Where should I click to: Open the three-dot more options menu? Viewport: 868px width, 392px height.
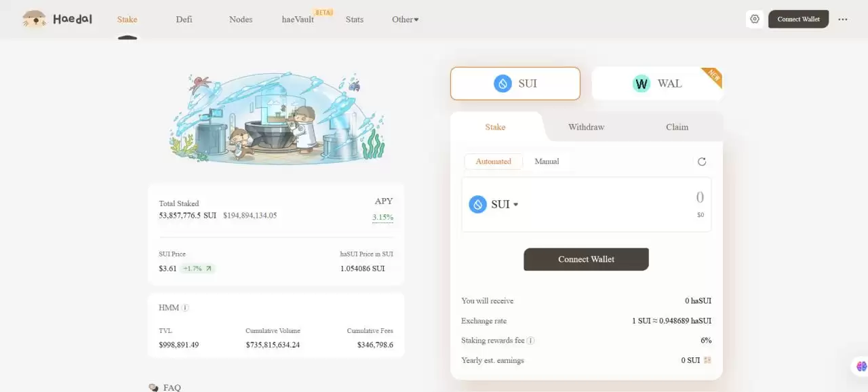pyautogui.click(x=842, y=19)
